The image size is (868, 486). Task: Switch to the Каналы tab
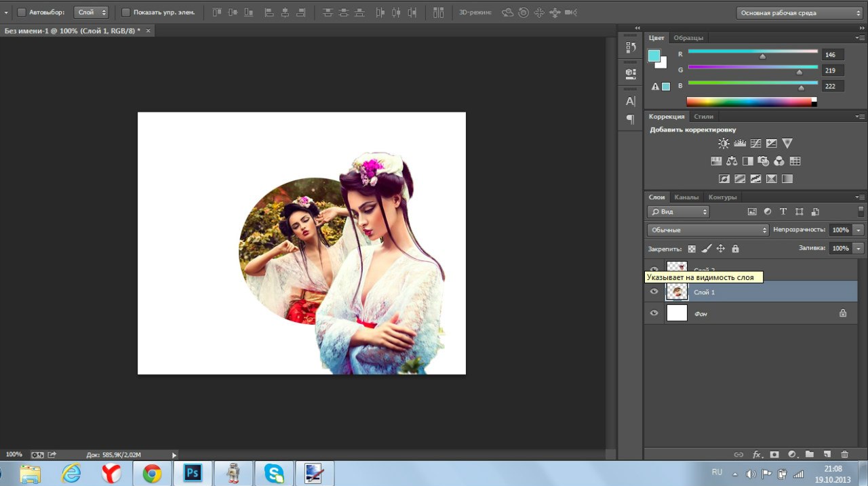(686, 197)
